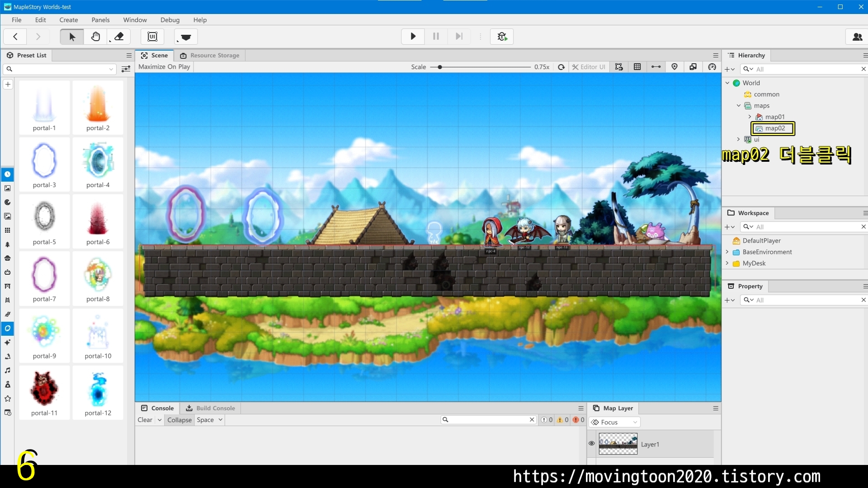Viewport: 868px width, 488px height.
Task: Select the robot NPC category sidebar icon
Action: coord(8,272)
